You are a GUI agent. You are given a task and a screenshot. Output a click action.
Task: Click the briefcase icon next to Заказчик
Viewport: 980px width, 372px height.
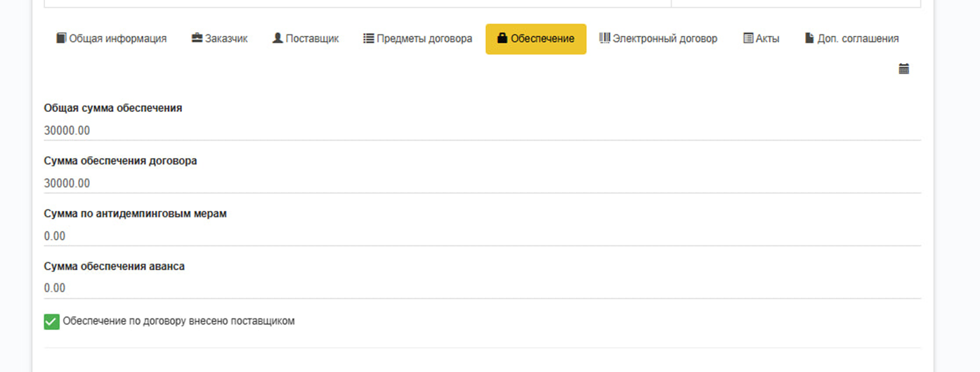pyautogui.click(x=197, y=39)
